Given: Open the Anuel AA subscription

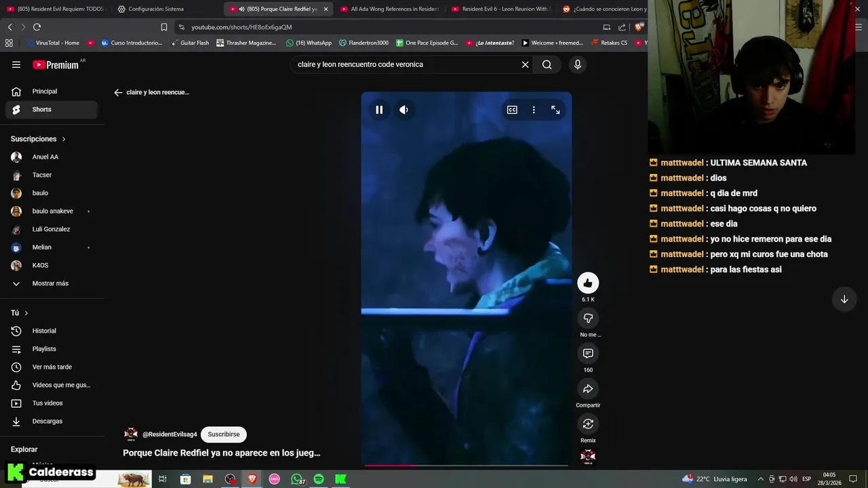Looking at the screenshot, I should point(52,157).
